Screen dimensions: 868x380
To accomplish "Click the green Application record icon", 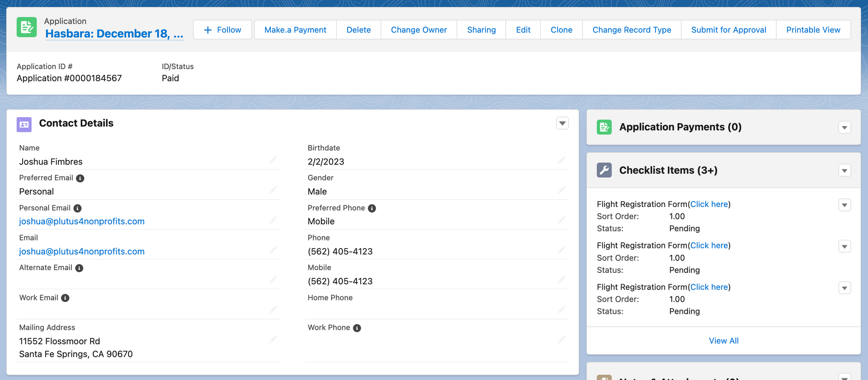I will (27, 27).
